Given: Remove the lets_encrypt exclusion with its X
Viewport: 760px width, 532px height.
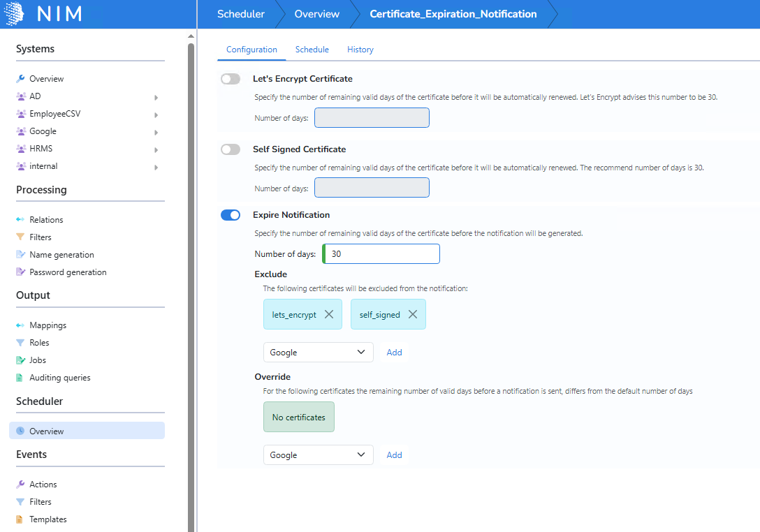Looking at the screenshot, I should tap(328, 314).
